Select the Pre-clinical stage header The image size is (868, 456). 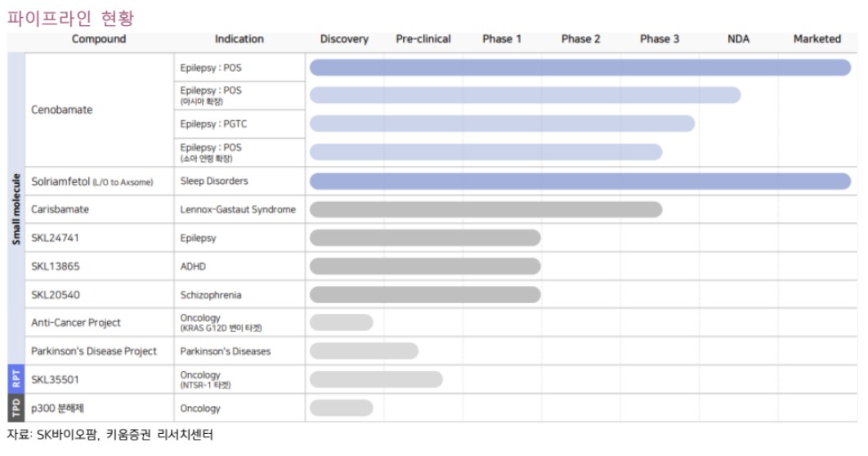(x=423, y=39)
